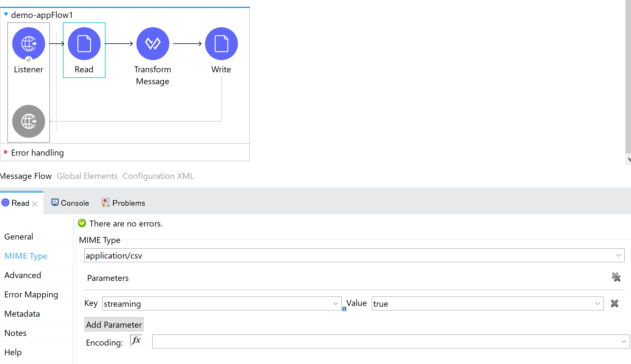Open the Key streaming dropdown
Image resolution: width=631 pixels, height=364 pixels.
coord(335,304)
